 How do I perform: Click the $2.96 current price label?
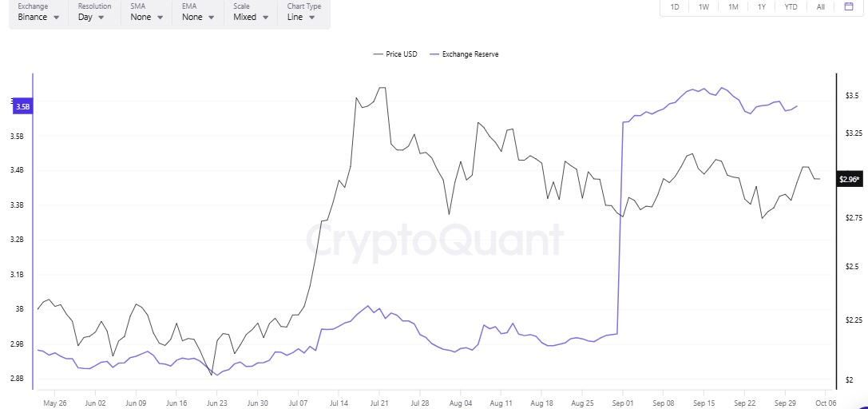[x=849, y=180]
